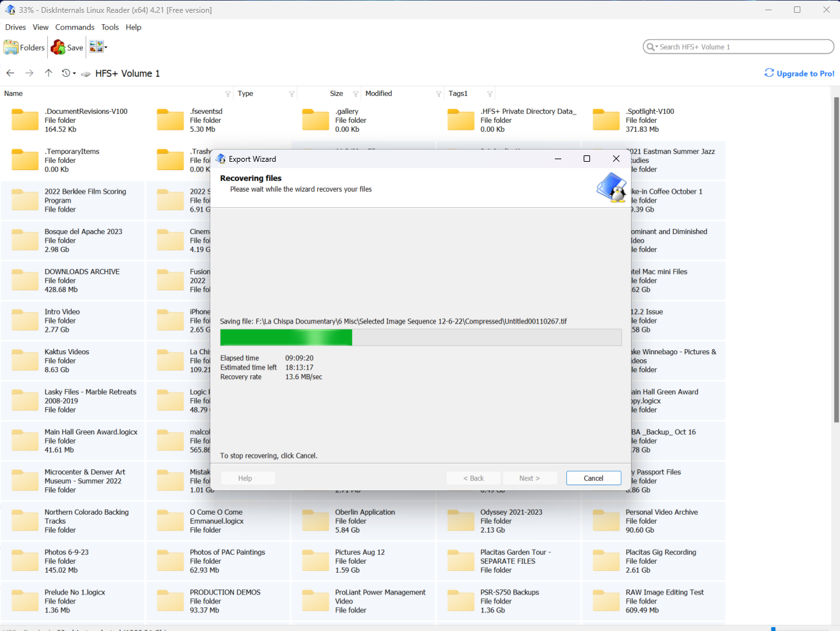Click the Export Wizard title icon
Screen dimensions: 840x631
tap(221, 159)
